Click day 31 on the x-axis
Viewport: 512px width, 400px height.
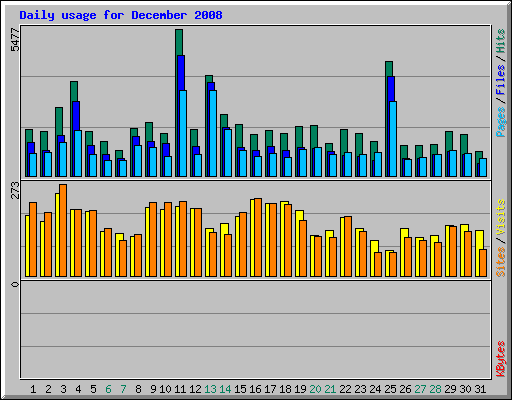480,389
